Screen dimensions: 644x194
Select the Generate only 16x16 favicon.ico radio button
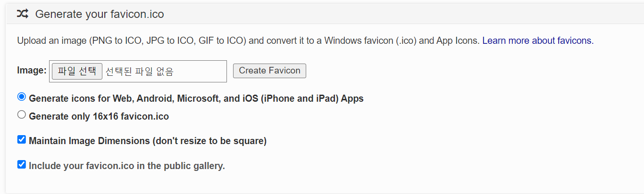(x=22, y=114)
